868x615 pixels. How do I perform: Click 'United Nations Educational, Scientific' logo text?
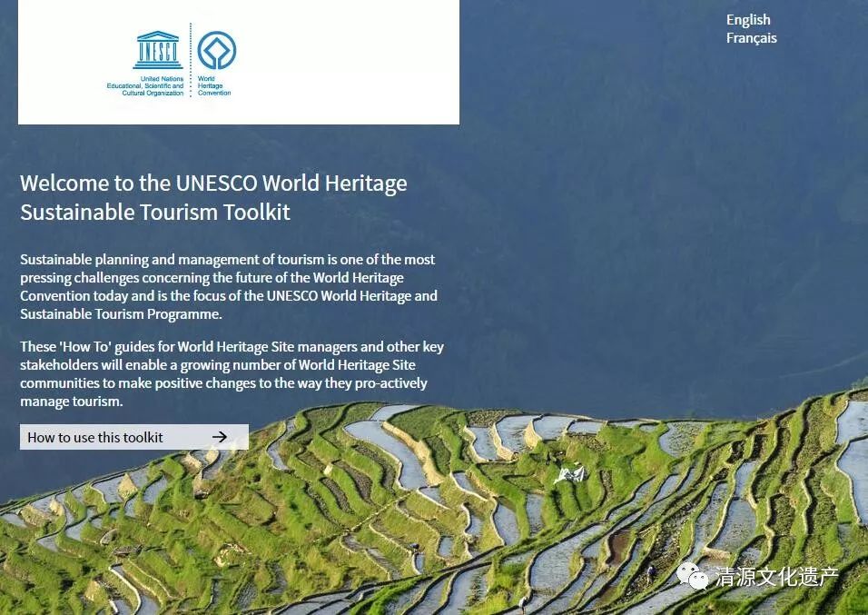(x=145, y=86)
